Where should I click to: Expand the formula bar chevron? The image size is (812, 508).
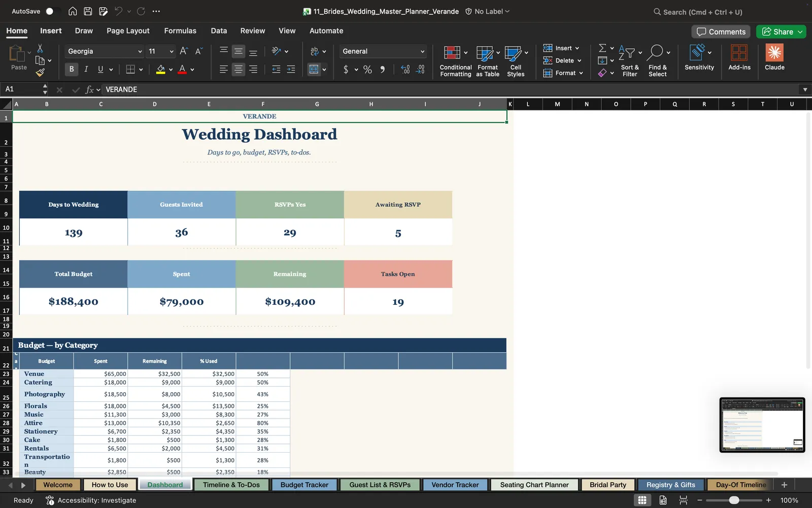tap(805, 89)
